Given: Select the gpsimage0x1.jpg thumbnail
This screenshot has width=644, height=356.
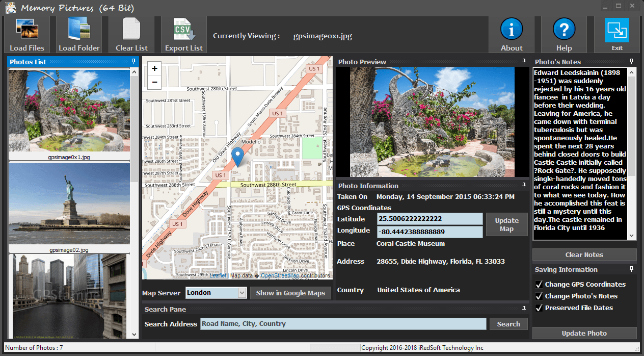Looking at the screenshot, I should (x=69, y=111).
